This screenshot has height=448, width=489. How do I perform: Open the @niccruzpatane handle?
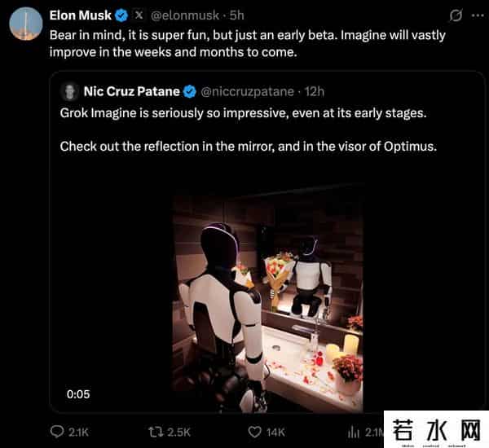pyautogui.click(x=248, y=90)
